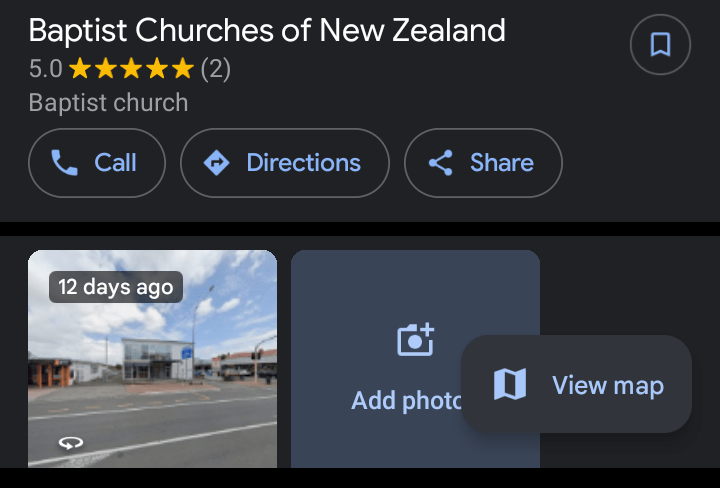Viewport: 720px width, 488px height.
Task: Open the street view photo thumbnail
Action: click(x=152, y=370)
